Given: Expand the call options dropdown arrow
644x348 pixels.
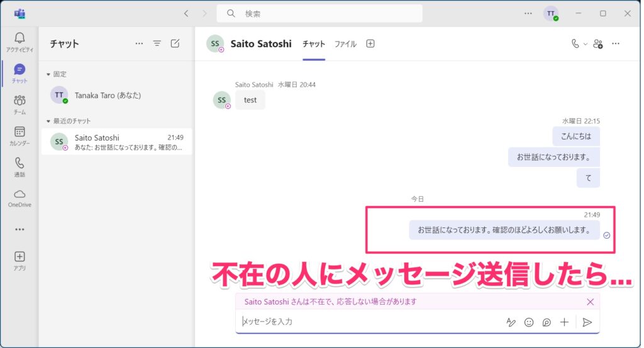Looking at the screenshot, I should point(586,44).
